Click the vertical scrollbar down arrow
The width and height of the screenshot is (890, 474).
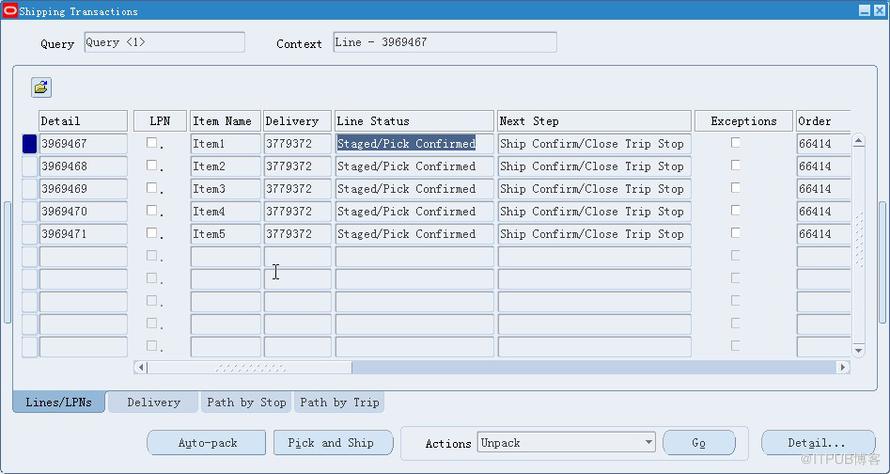click(858, 351)
